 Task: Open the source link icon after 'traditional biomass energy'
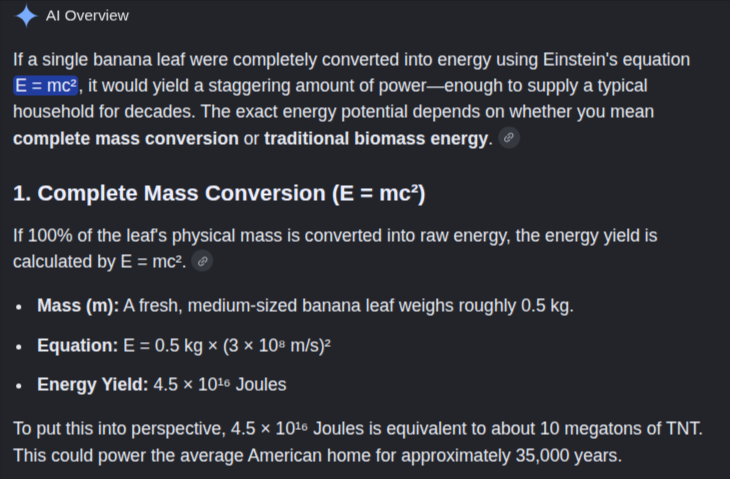(x=509, y=138)
